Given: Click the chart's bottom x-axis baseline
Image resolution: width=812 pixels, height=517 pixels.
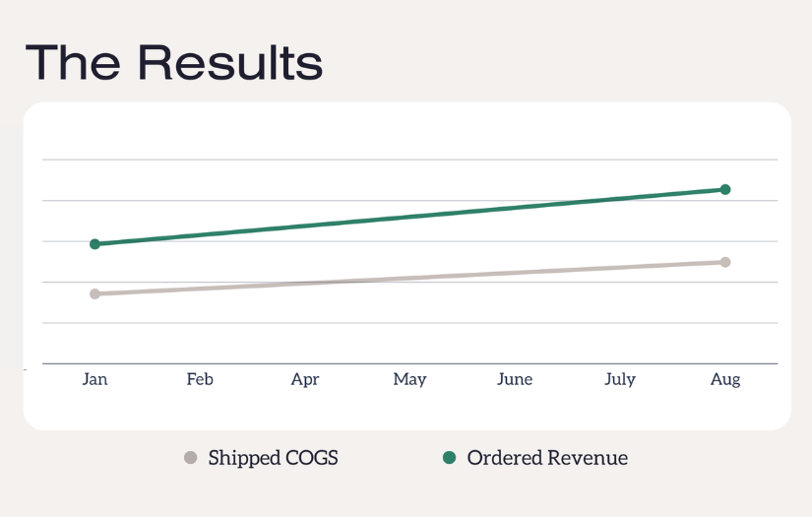Looking at the screenshot, I should click(x=410, y=363).
